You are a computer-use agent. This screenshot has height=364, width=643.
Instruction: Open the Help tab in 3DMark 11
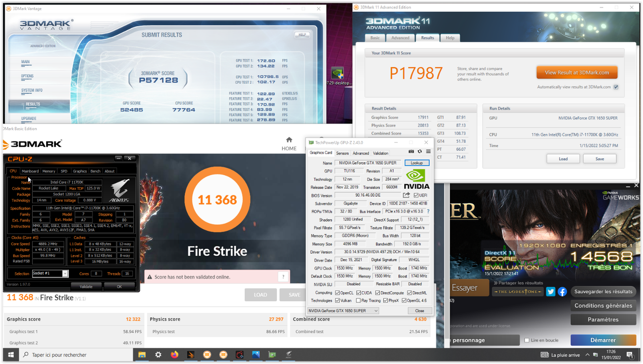(450, 38)
